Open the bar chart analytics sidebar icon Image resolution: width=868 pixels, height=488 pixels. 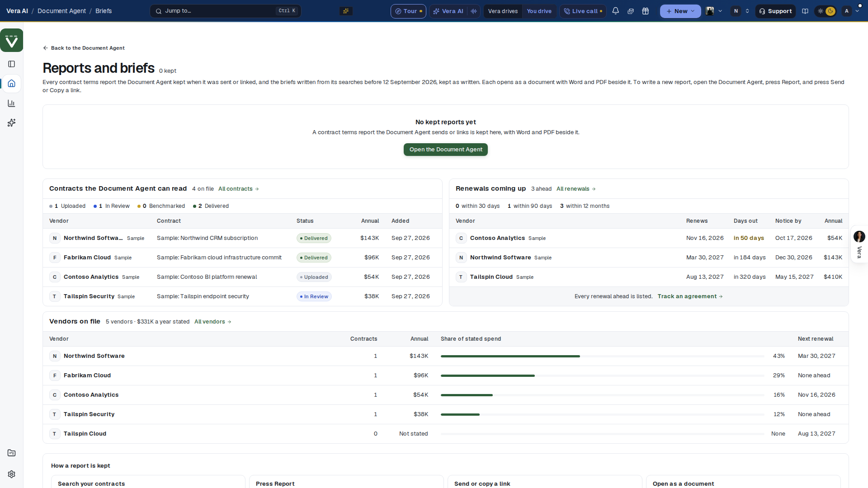click(x=12, y=103)
